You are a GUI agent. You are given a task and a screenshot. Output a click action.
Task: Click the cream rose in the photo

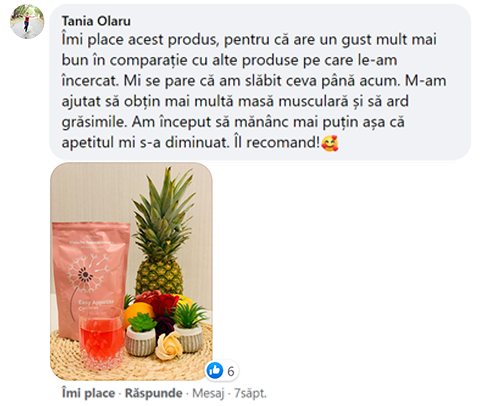click(x=169, y=346)
